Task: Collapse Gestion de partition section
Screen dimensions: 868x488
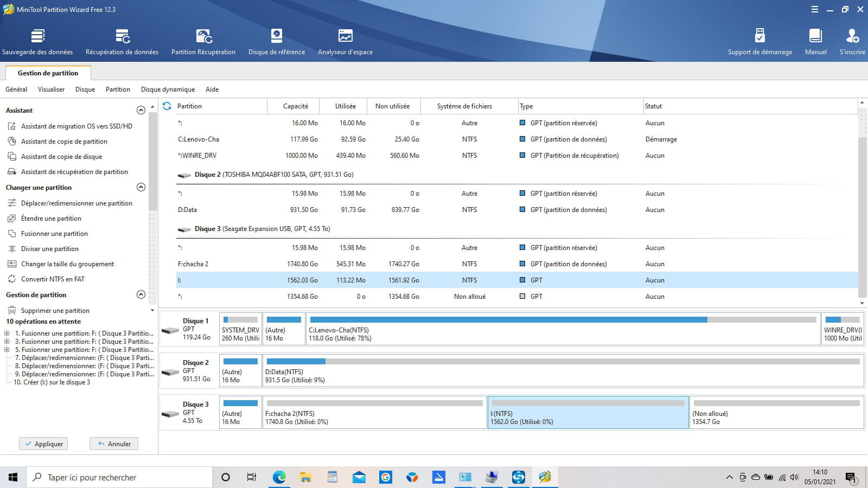Action: tap(141, 294)
